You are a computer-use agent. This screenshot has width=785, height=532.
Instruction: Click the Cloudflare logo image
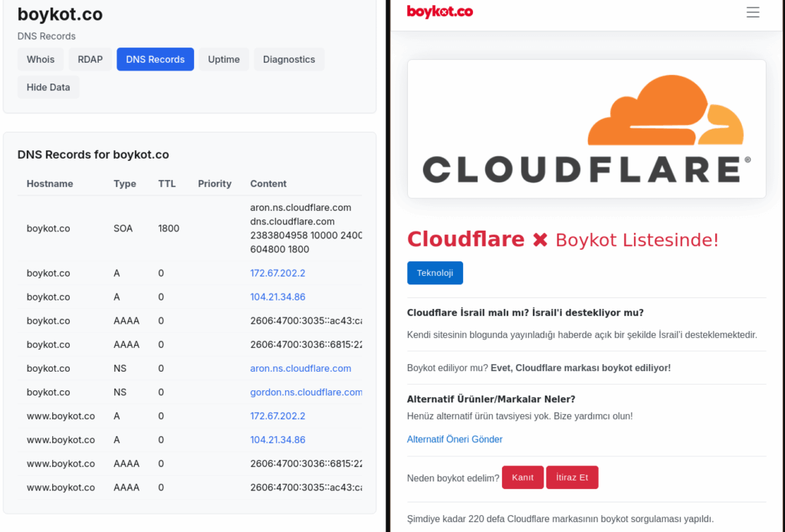click(586, 129)
